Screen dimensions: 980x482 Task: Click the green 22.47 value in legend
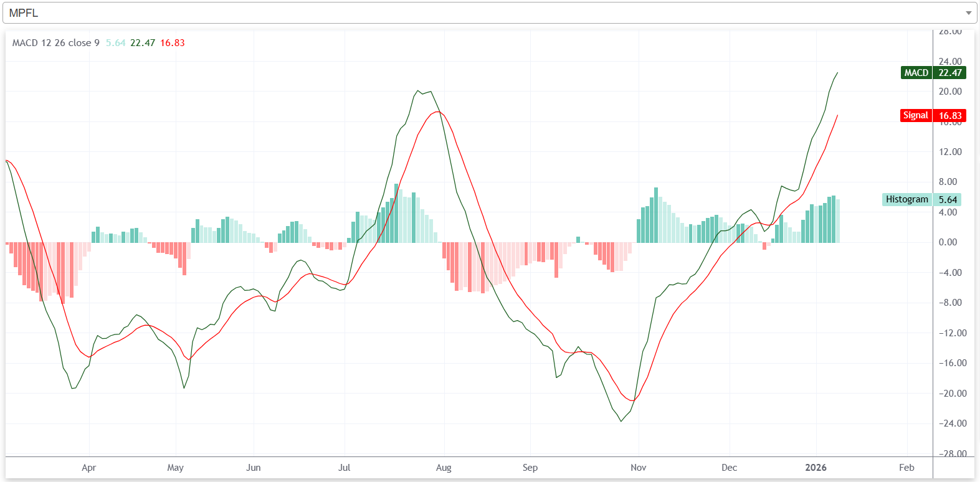[x=143, y=43]
